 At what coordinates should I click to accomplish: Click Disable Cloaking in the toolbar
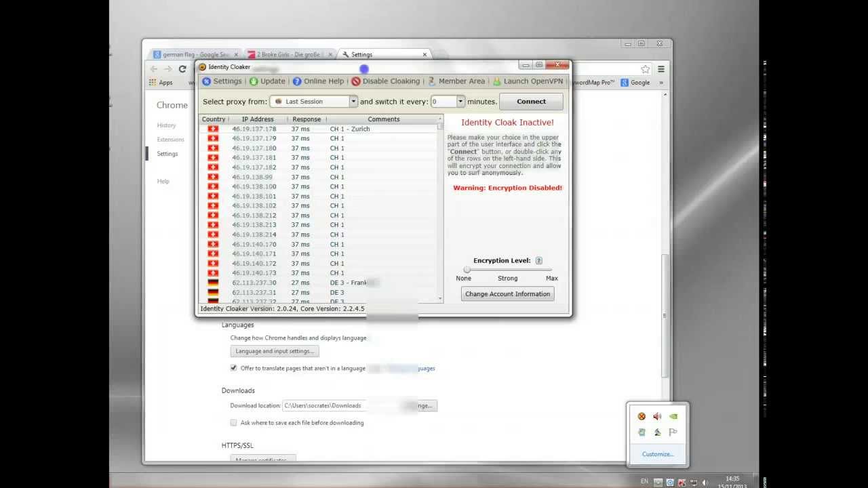[x=386, y=81]
